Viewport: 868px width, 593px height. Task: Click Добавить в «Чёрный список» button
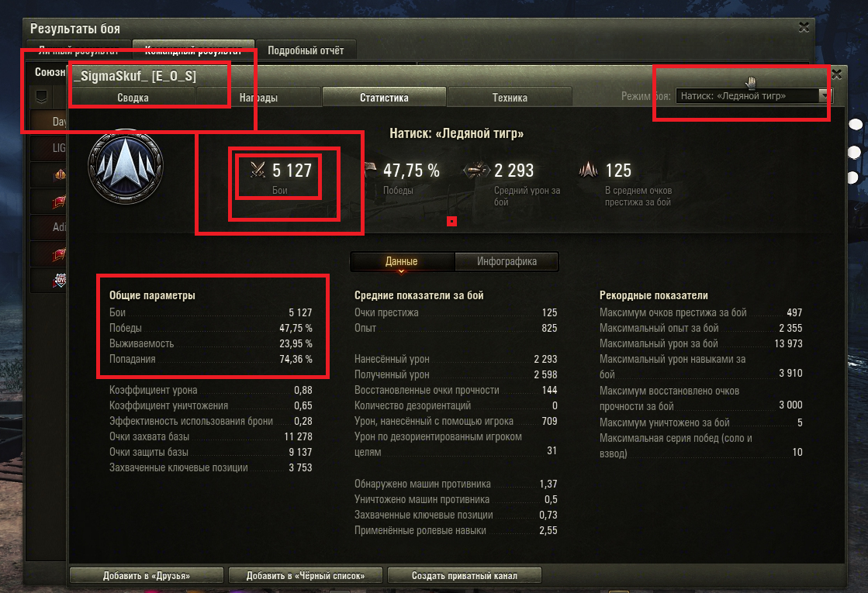pyautogui.click(x=306, y=575)
